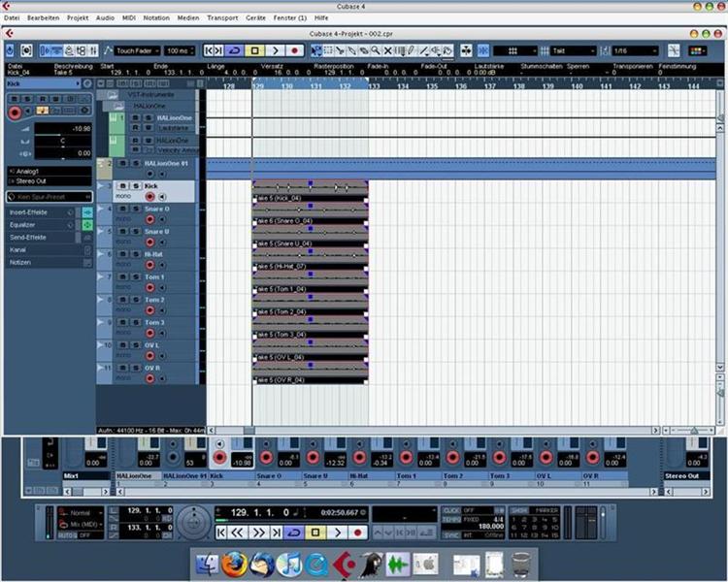This screenshot has height=582, width=728.
Task: Open the Pool toolbar icon
Action: tap(81, 50)
